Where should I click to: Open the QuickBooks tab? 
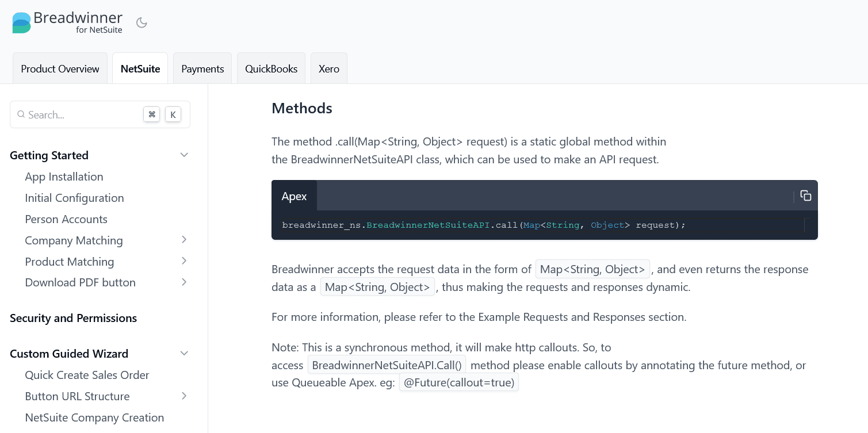(x=271, y=68)
